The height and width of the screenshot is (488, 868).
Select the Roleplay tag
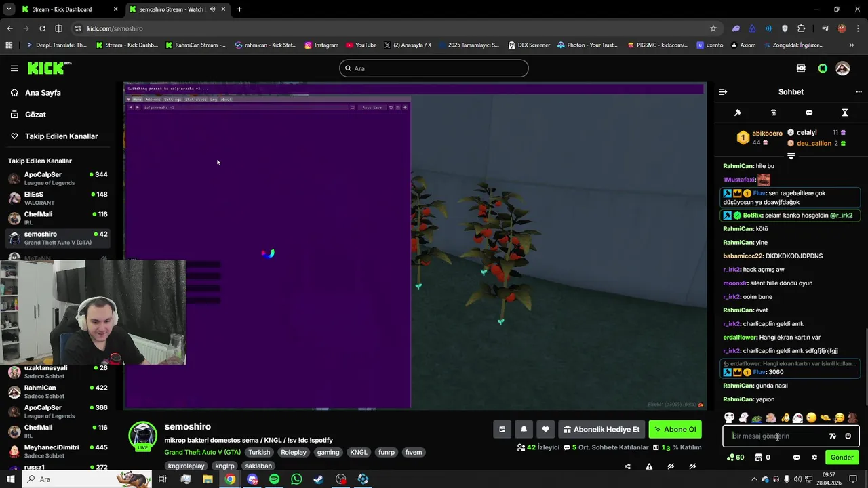point(294,452)
